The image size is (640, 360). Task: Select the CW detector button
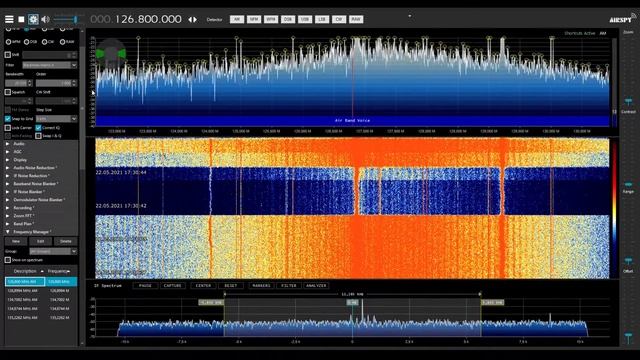click(x=339, y=19)
